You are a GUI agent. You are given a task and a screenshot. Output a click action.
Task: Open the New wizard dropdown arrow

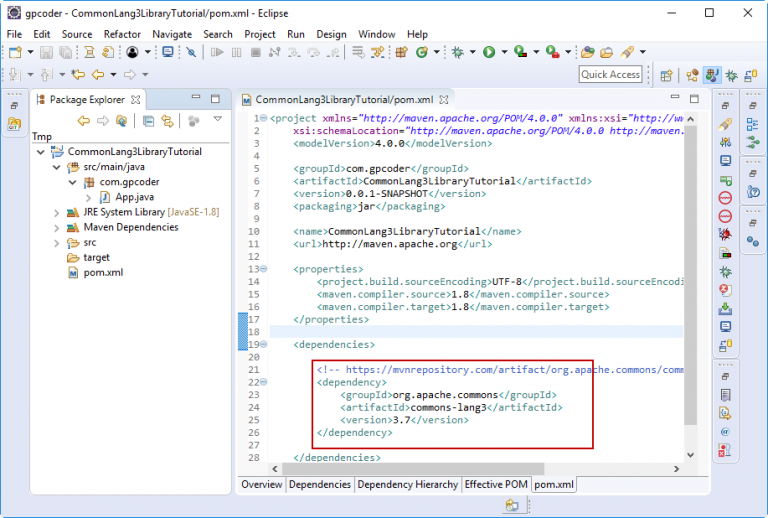click(30, 52)
